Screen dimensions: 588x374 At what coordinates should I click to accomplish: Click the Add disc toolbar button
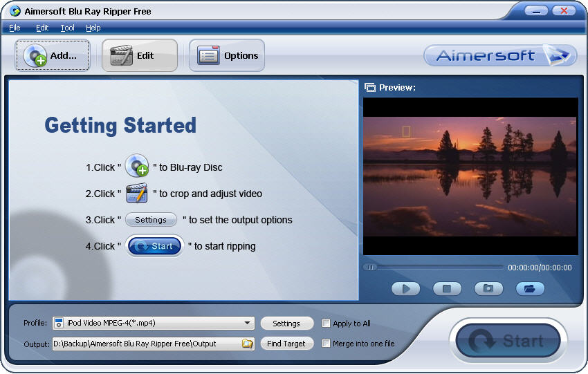click(x=52, y=55)
